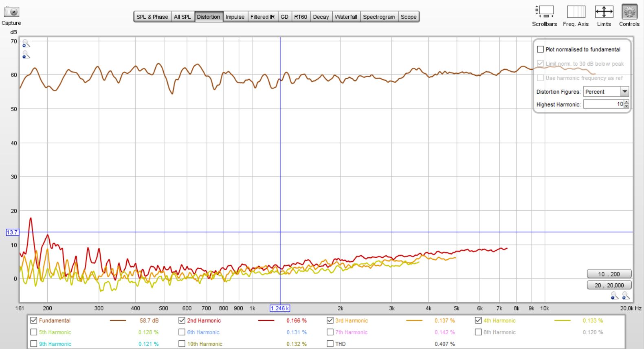
Task: Decrease Highest Harmonic with down arrow
Action: [x=626, y=106]
